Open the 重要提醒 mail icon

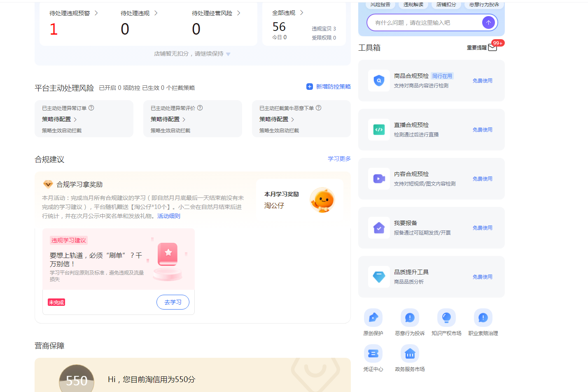[x=492, y=47]
